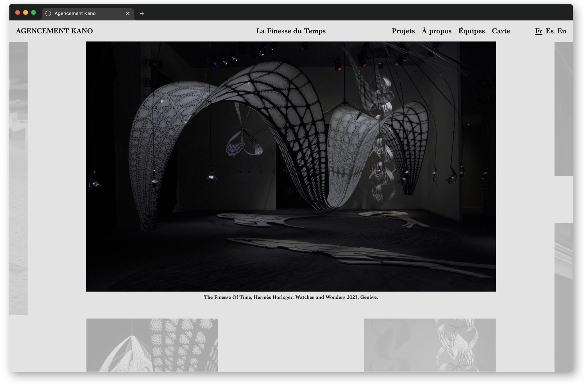
Task: Click the tab's circular favicon
Action: 48,13
